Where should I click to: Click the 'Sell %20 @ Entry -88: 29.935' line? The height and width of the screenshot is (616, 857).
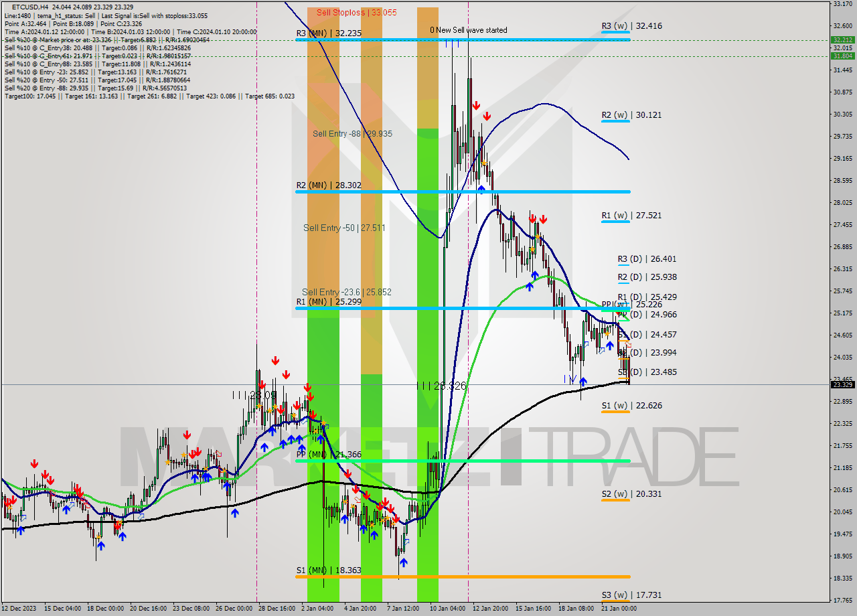(x=96, y=88)
